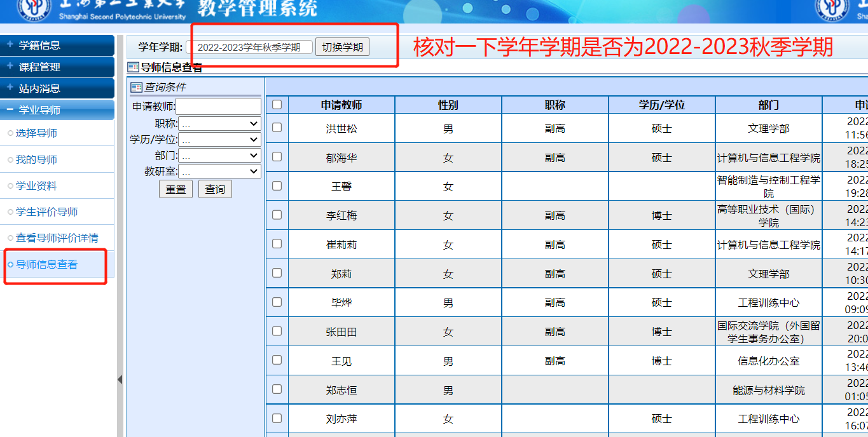Click the 申请教师 input field

[219, 106]
